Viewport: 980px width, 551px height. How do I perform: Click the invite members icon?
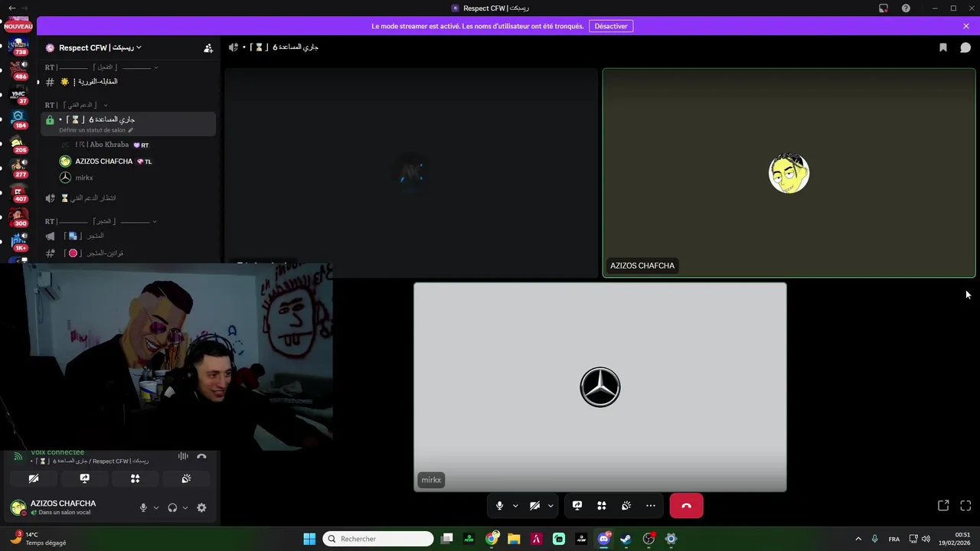(x=207, y=47)
